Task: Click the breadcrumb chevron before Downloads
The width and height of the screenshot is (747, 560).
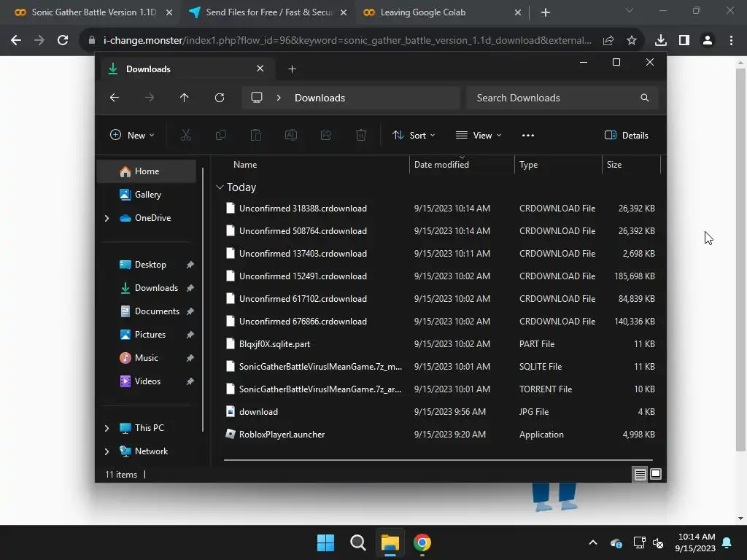Action: click(x=279, y=98)
